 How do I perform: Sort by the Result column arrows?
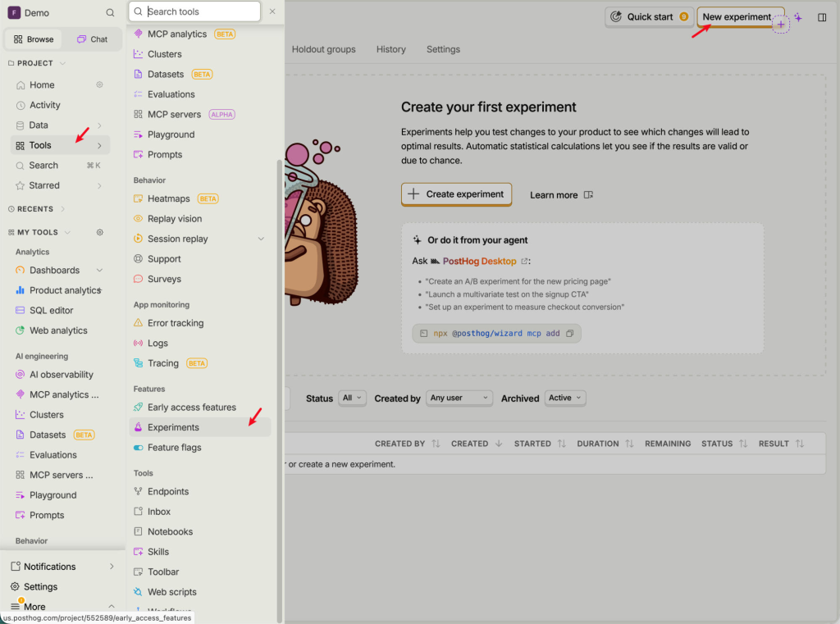(x=800, y=444)
